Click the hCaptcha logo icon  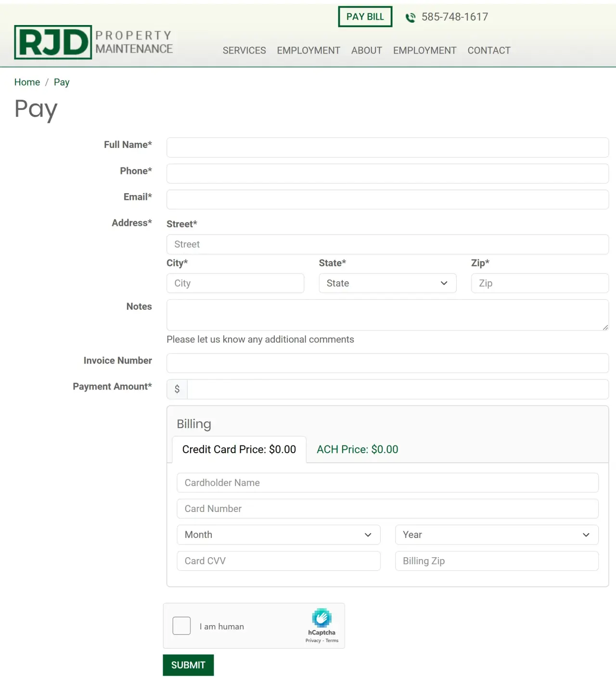(321, 618)
